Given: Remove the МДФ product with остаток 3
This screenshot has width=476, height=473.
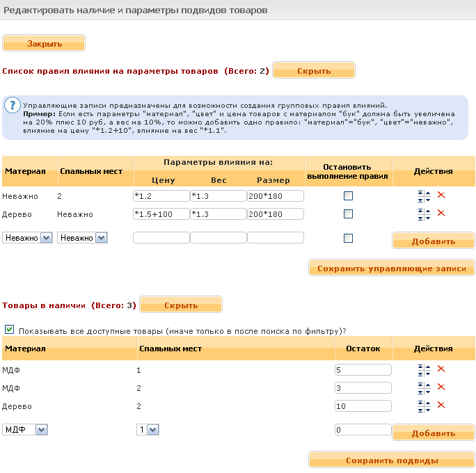Looking at the screenshot, I should click(x=441, y=387).
